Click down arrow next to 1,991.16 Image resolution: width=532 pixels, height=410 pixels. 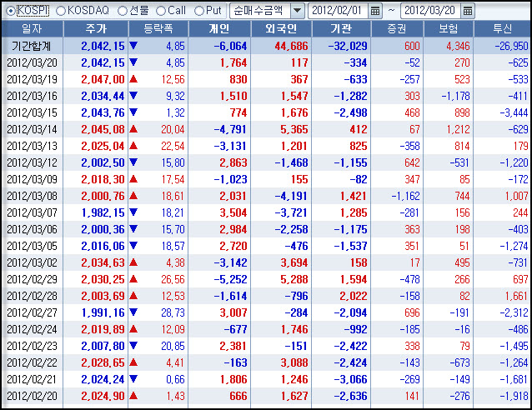pyautogui.click(x=133, y=312)
